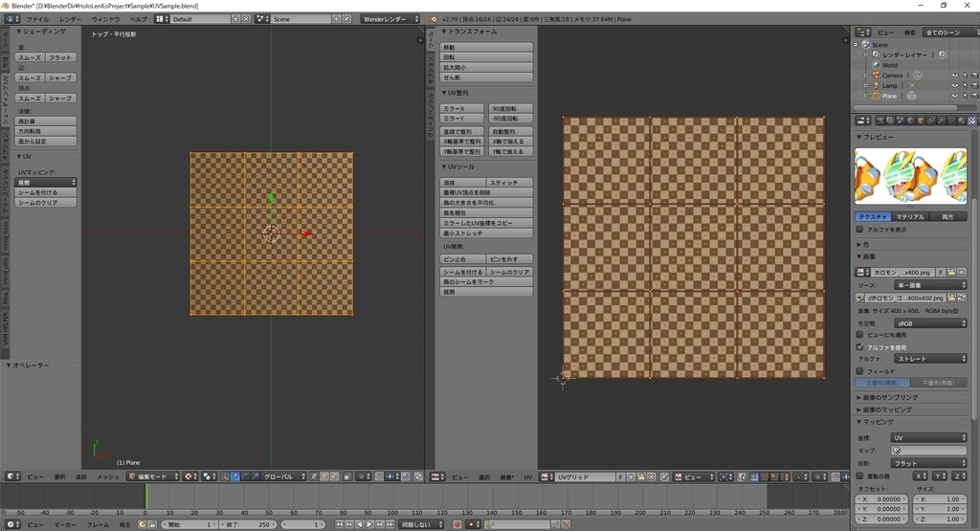Click the timeline editor type icon
The image size is (980, 531).
12,524
